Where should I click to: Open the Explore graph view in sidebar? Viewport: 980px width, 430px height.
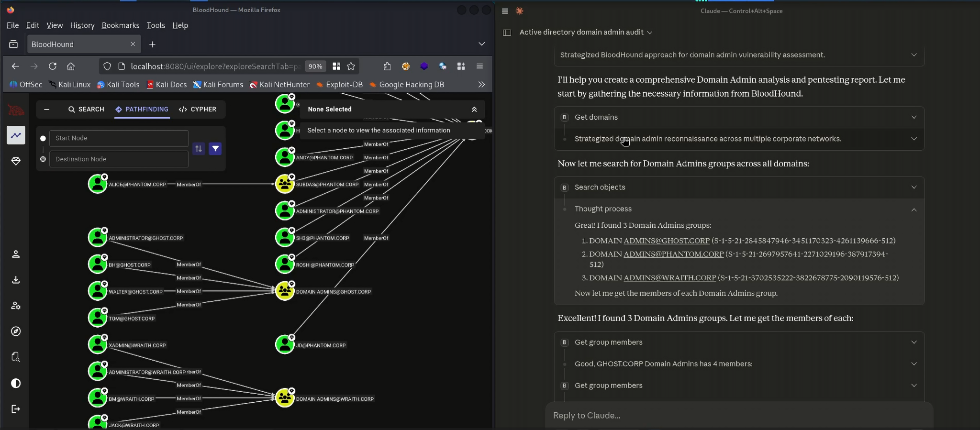pos(16,135)
